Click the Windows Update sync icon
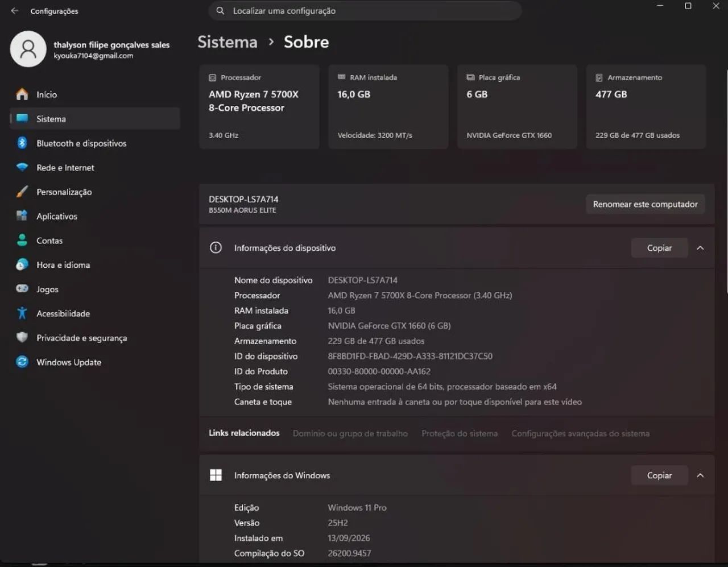 [22, 362]
